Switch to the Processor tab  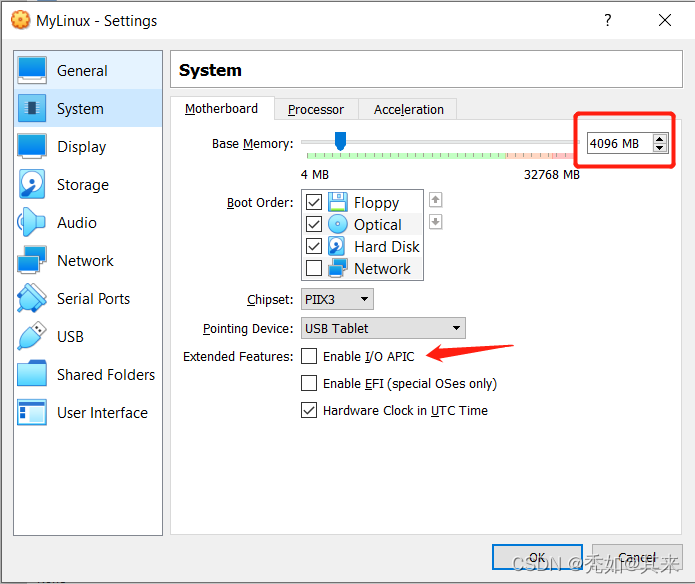click(316, 109)
